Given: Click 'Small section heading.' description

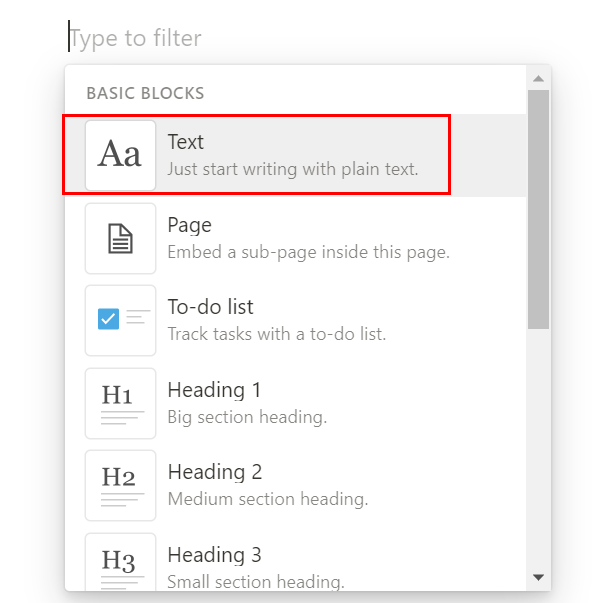Looking at the screenshot, I should coord(256,582).
